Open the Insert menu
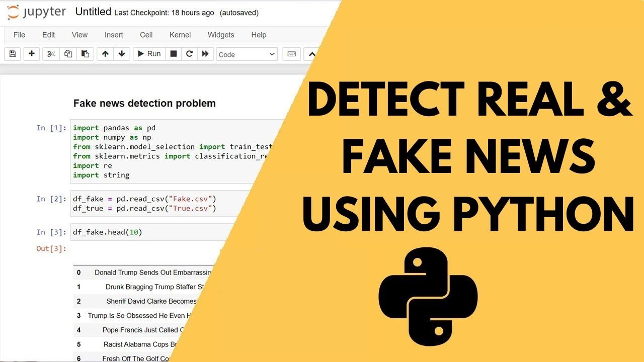Viewport: 644px width, 362px height. (x=114, y=35)
